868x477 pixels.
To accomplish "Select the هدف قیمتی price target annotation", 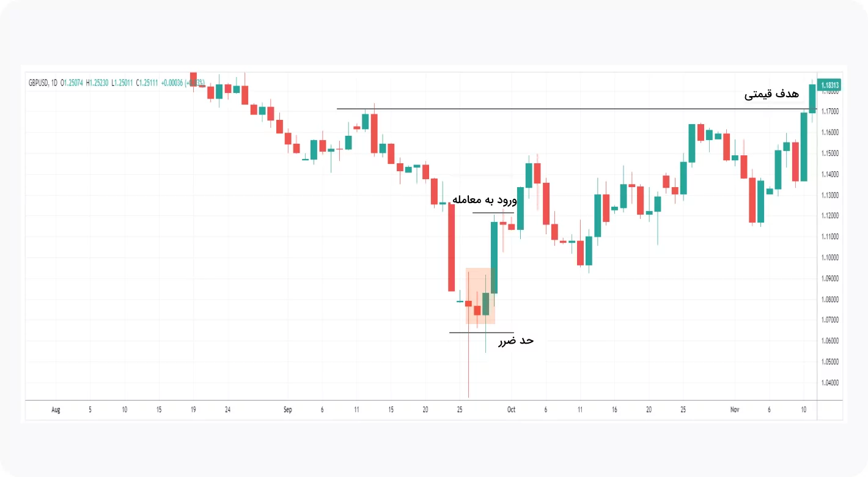I will click(x=771, y=94).
